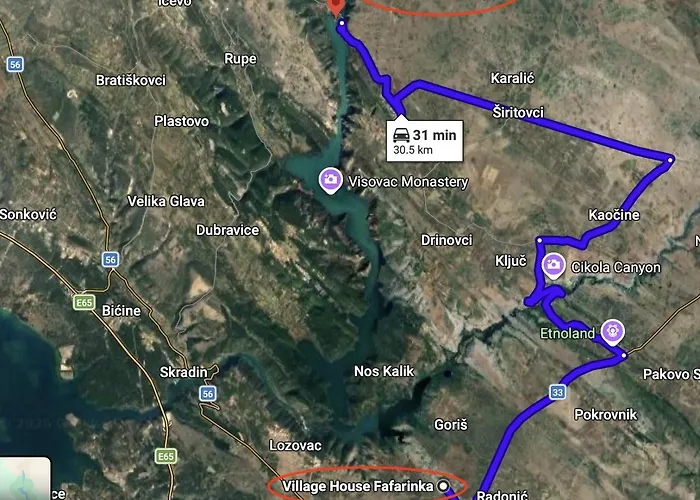Click the Skradin town label
This screenshot has height=500, width=700.
coord(183,372)
